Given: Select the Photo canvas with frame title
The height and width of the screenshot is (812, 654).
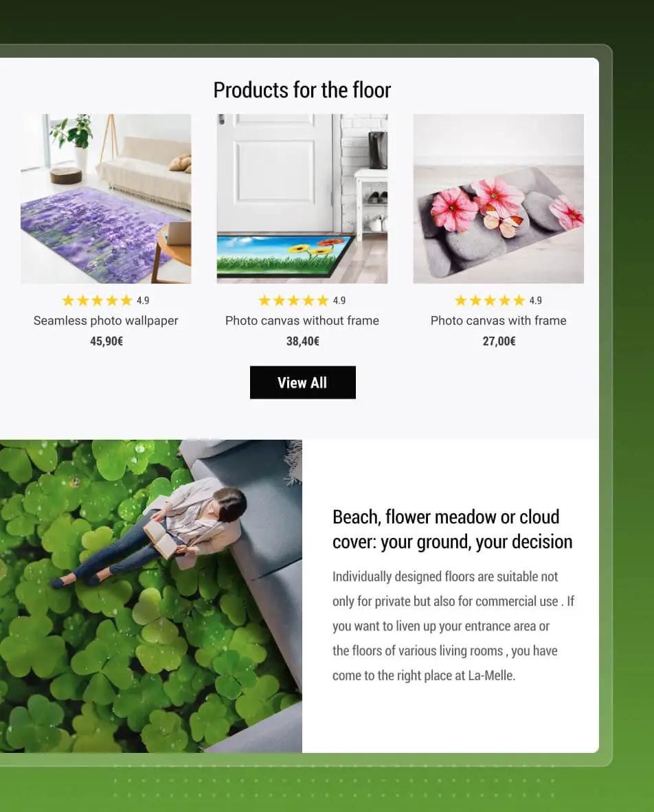Looking at the screenshot, I should tap(498, 321).
